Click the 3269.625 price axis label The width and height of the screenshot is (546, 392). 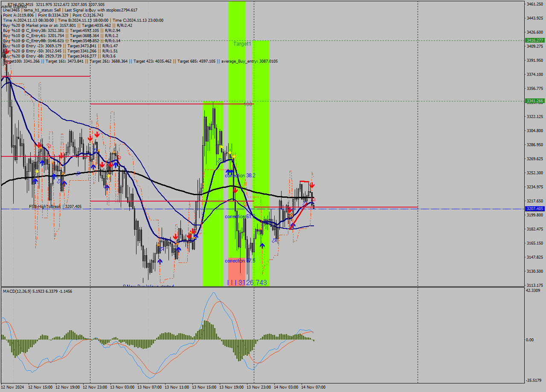(x=535, y=159)
